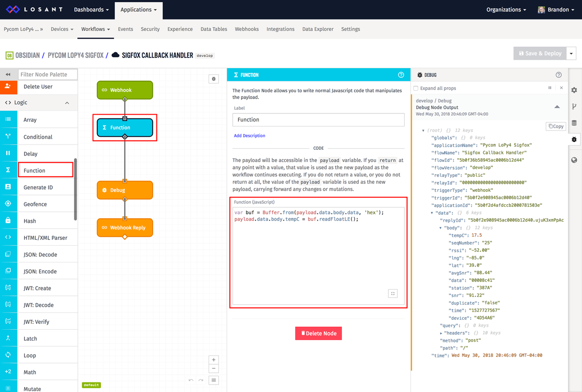This screenshot has height=392, width=582.
Task: Click the Save & Deploy button
Action: point(540,53)
